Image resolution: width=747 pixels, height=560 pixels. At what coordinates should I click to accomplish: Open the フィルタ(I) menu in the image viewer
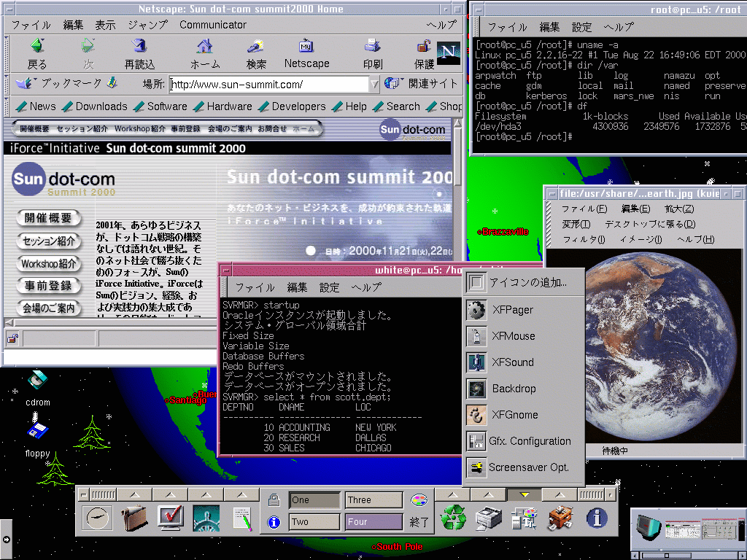(x=584, y=239)
